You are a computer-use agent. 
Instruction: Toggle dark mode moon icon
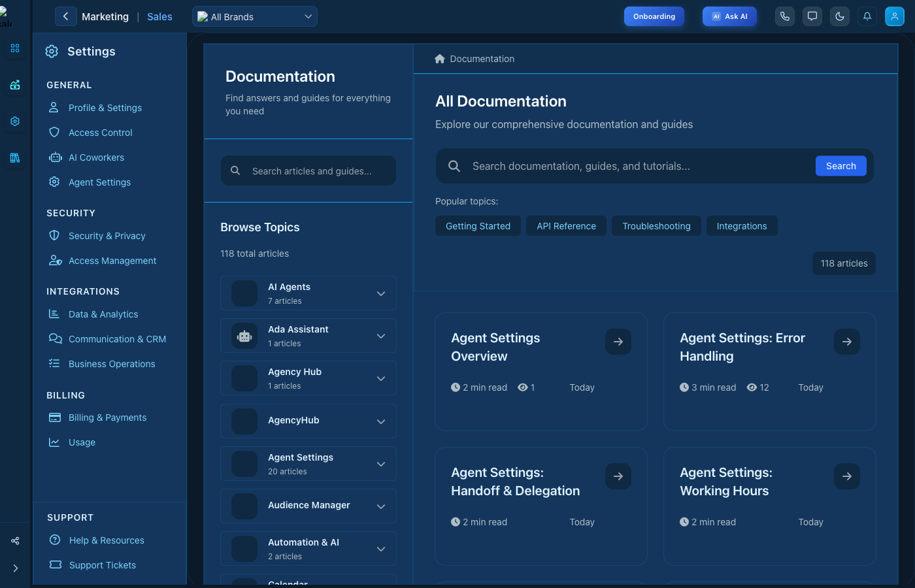pos(840,16)
